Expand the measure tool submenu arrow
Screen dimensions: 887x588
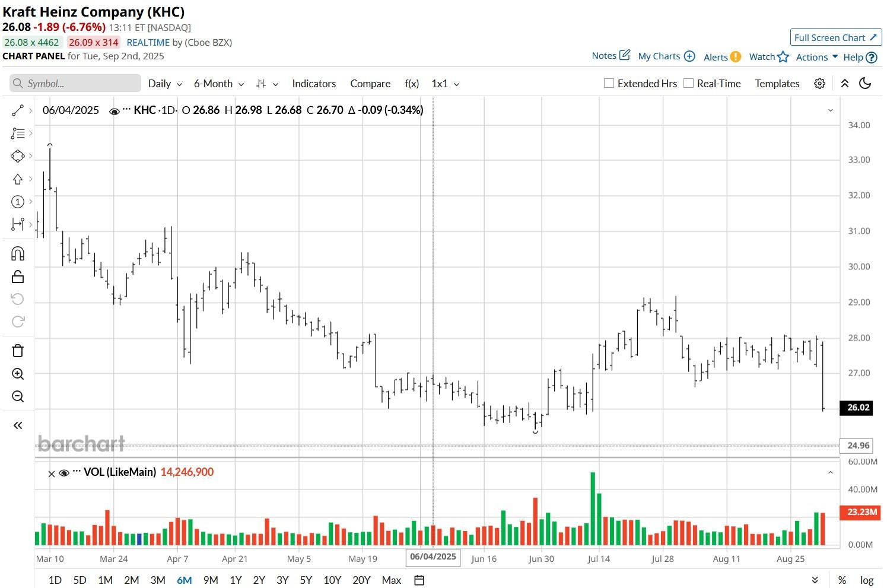pyautogui.click(x=30, y=224)
